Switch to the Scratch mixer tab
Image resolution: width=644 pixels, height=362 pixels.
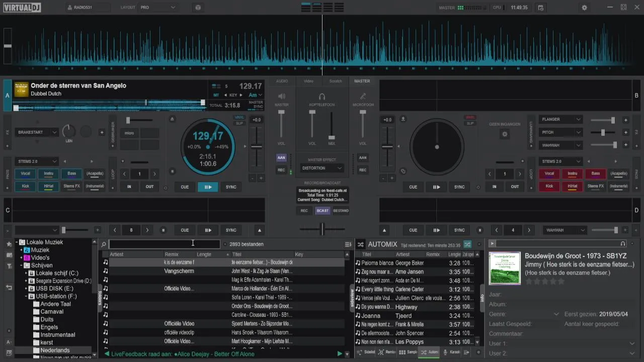tap(336, 81)
